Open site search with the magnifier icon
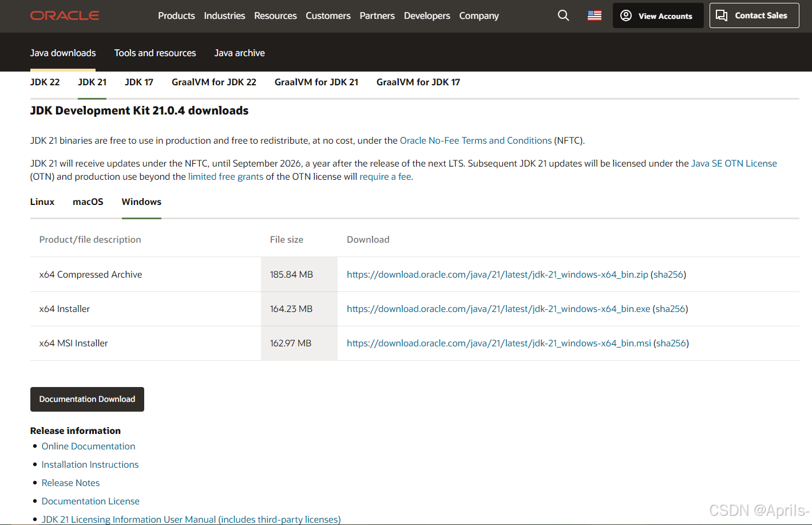 (564, 15)
